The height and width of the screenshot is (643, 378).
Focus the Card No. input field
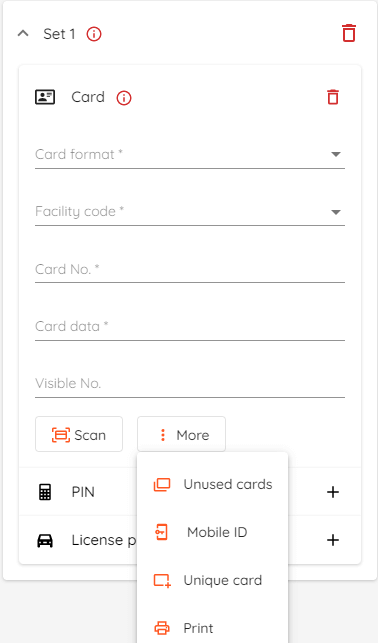190,269
